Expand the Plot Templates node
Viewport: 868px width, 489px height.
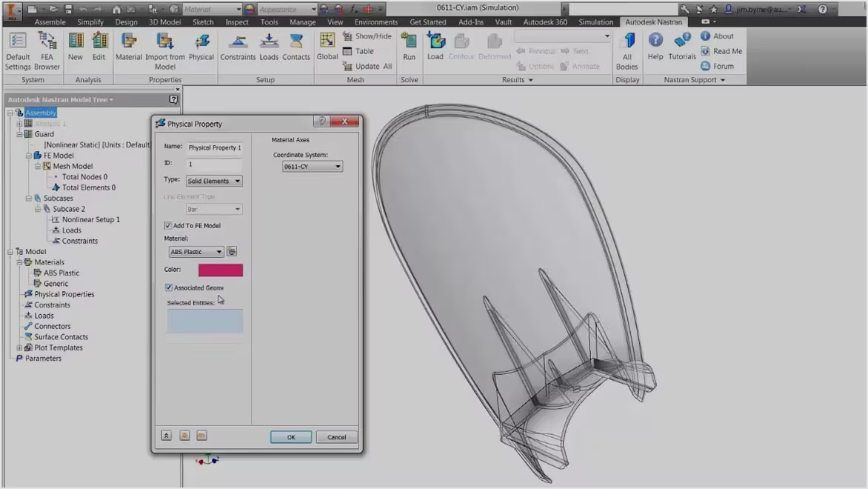(x=19, y=347)
